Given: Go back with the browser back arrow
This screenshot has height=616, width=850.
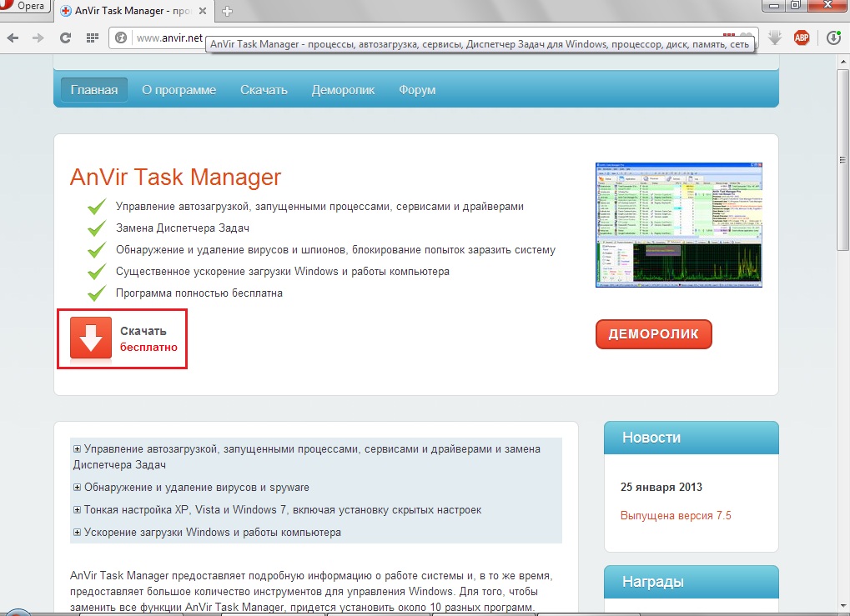Looking at the screenshot, I should click(x=13, y=38).
